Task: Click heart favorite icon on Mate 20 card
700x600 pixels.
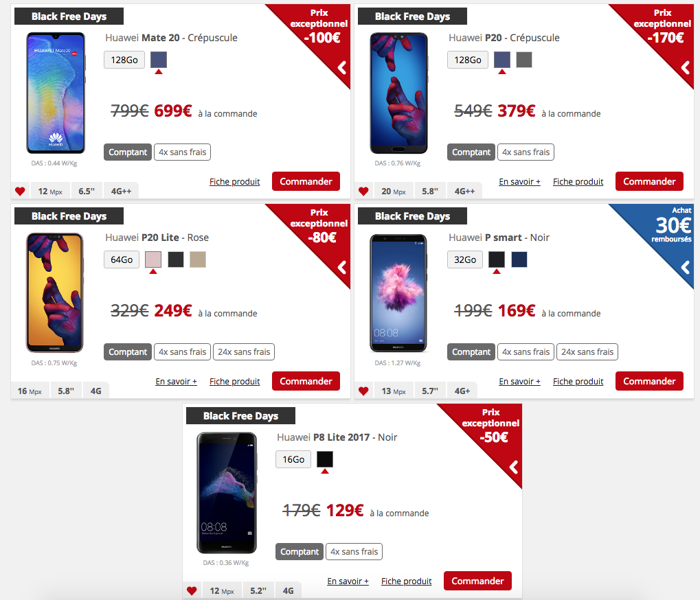Action: (20, 192)
